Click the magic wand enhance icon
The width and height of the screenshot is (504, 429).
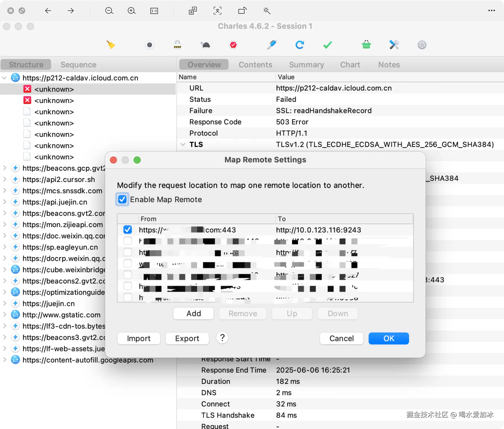267,11
